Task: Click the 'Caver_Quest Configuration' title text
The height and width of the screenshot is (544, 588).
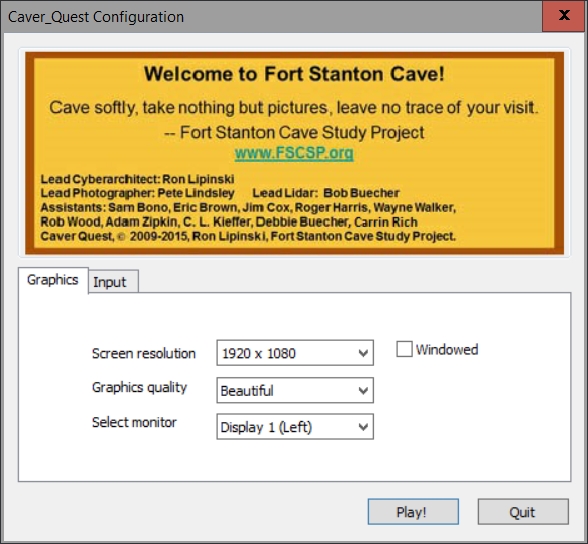Action: click(96, 17)
